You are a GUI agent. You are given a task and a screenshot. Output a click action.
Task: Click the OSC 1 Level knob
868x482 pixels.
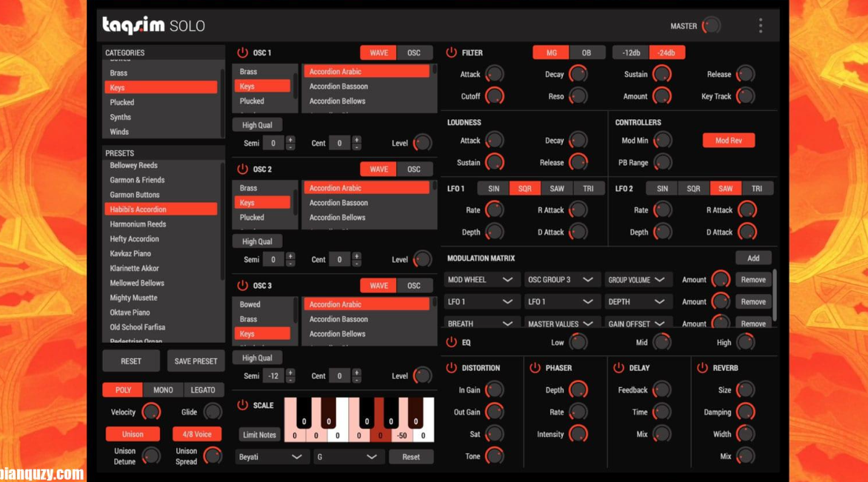point(422,143)
